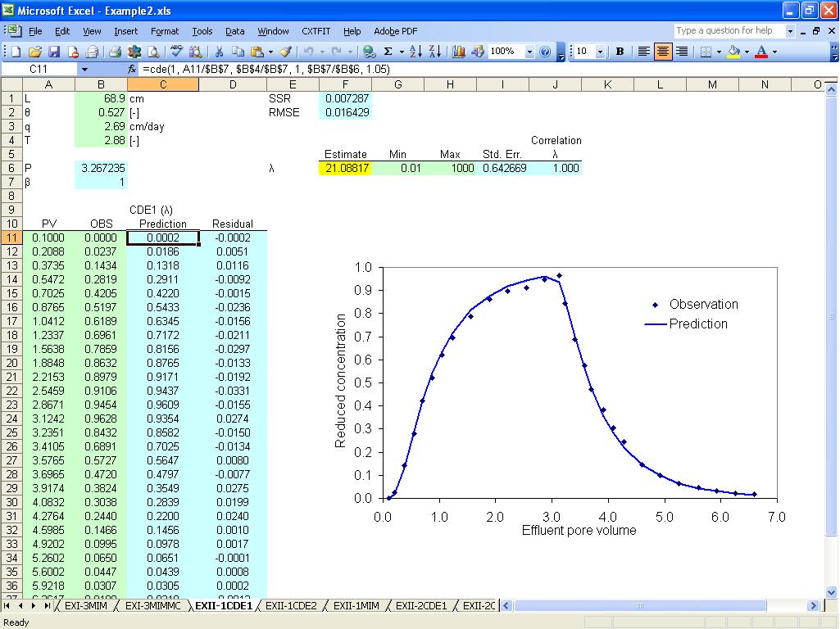Expand the font size dropdown
Viewport: 840px width, 629px height.
[x=601, y=52]
